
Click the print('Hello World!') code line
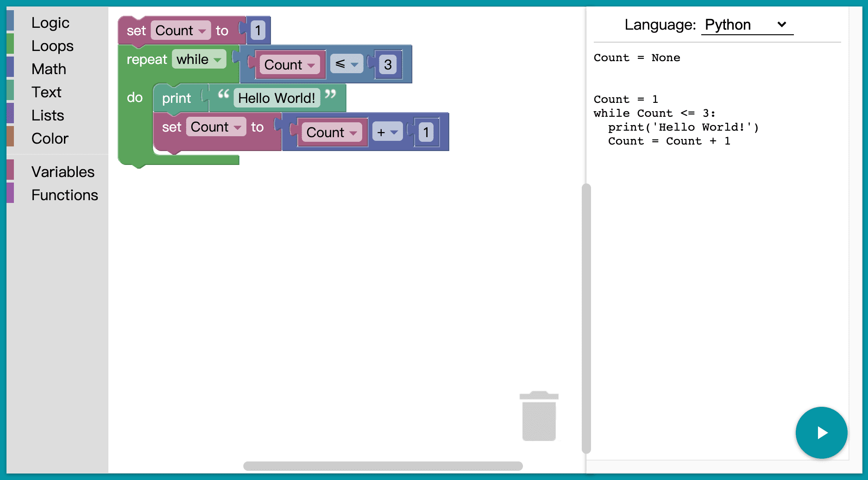click(683, 127)
